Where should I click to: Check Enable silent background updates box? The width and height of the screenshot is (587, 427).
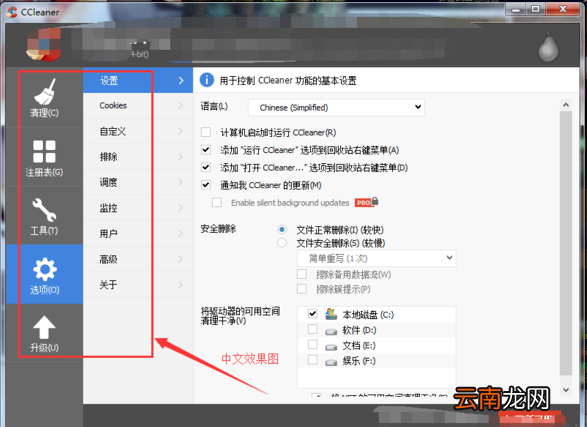pyautogui.click(x=217, y=202)
